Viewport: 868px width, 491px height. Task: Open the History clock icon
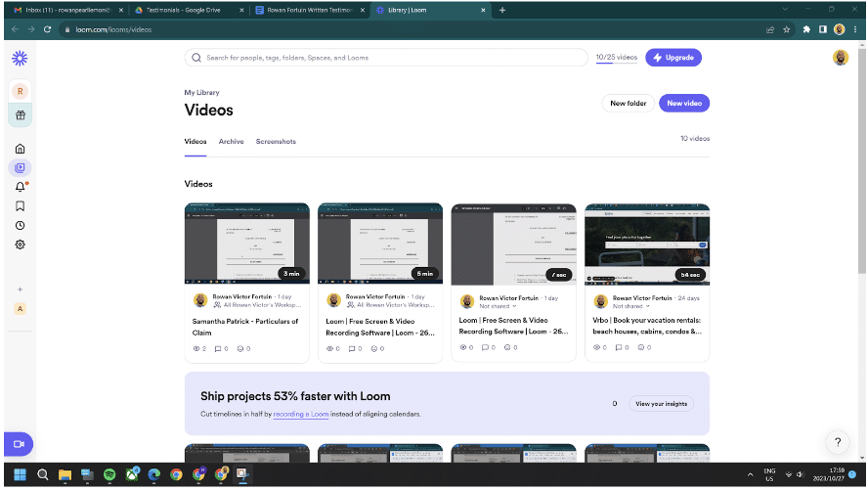pos(20,226)
